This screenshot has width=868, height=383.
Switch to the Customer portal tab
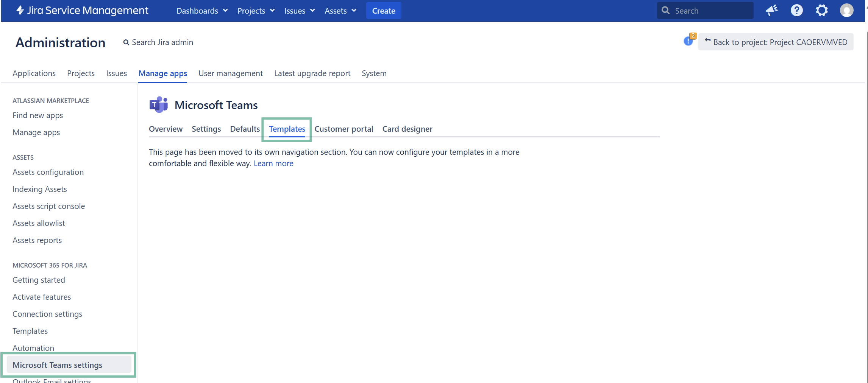pyautogui.click(x=343, y=129)
